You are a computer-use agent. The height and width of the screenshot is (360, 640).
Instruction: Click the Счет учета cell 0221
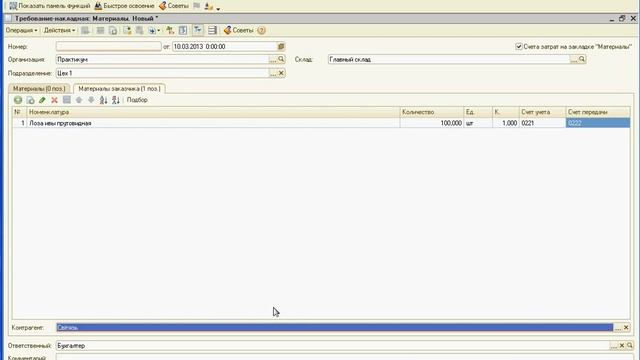pos(542,123)
